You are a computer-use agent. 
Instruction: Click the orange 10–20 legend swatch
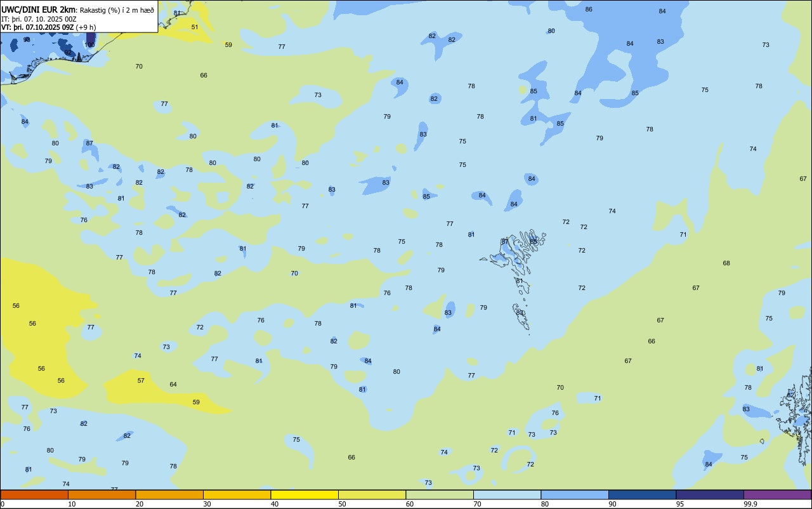click(101, 494)
